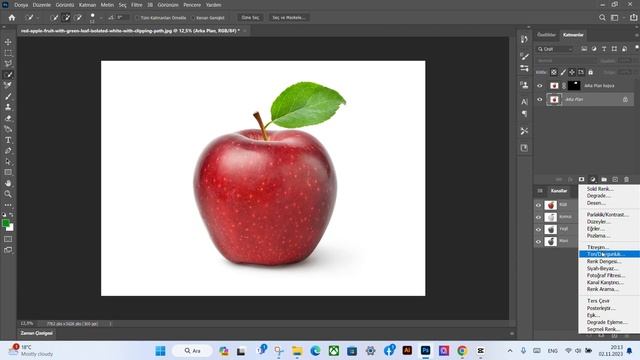Choose the Add to selection brush mode
640x360 pixels.
pyautogui.click(x=66, y=18)
